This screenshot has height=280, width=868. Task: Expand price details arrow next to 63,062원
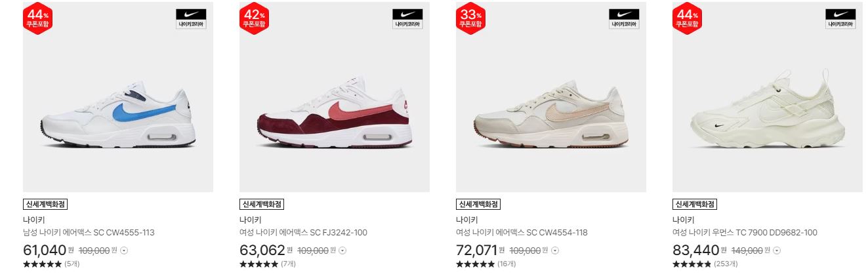click(342, 250)
